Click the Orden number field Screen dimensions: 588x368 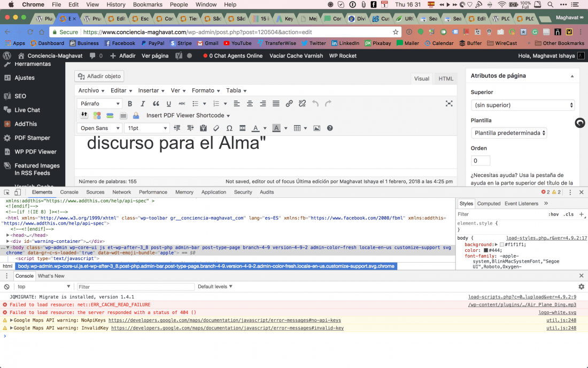481,160
